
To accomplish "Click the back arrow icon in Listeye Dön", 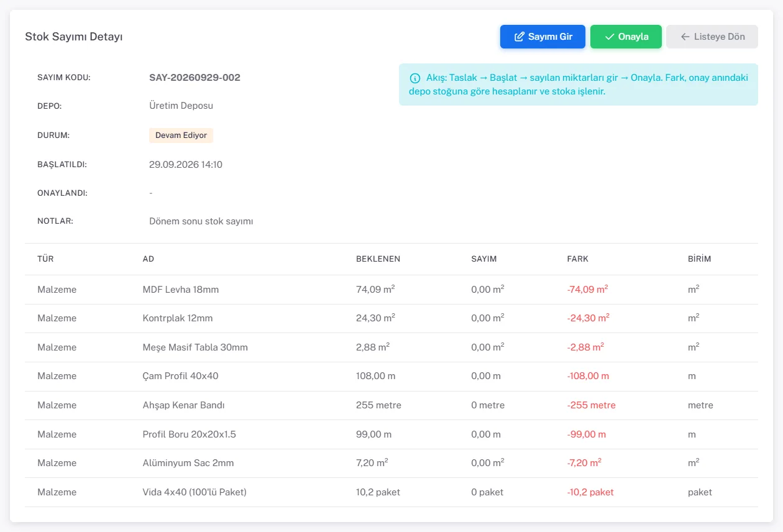I will point(685,37).
